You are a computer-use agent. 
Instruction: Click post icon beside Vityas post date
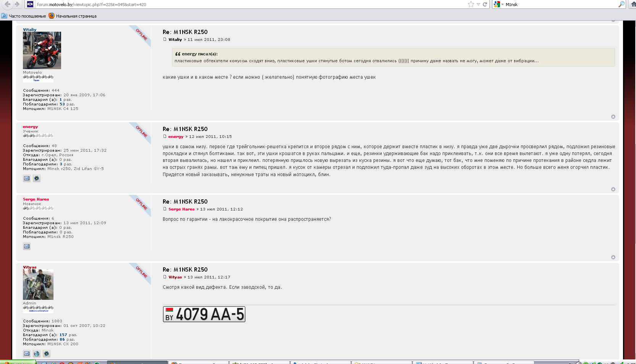tap(165, 277)
